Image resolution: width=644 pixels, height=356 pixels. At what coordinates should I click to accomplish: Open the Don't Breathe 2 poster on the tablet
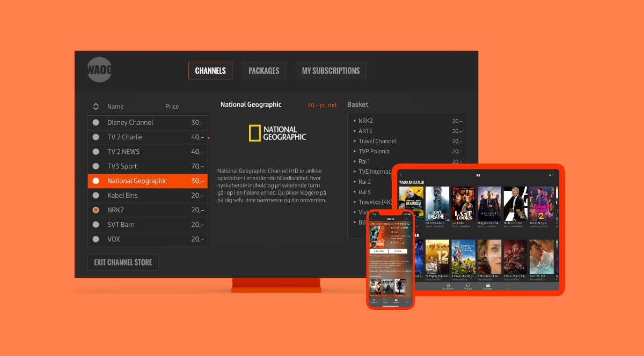pyautogui.click(x=437, y=204)
